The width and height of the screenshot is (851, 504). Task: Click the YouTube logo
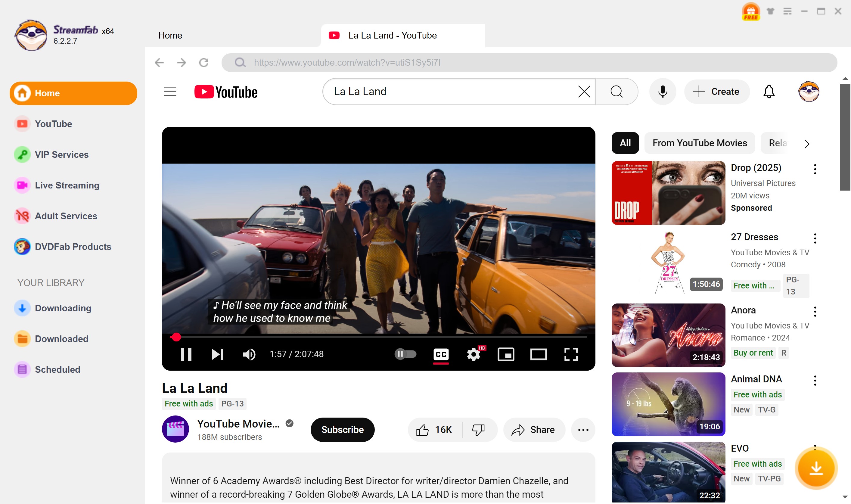pos(226,92)
